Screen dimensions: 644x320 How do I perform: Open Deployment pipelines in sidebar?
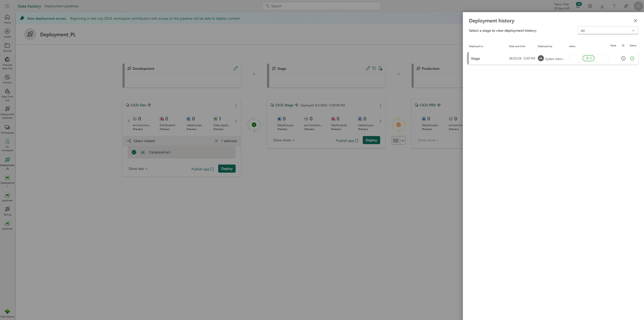click(7, 112)
